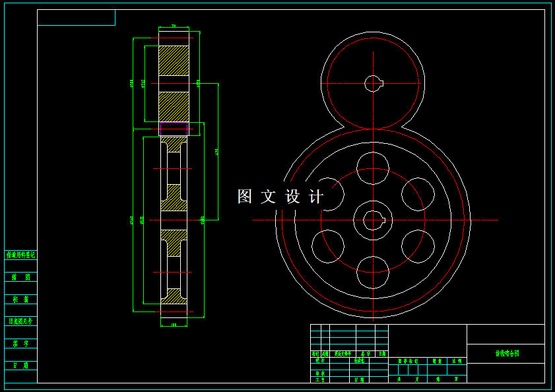
Task: Select the 校描 label in left strip
Action: tap(20, 299)
